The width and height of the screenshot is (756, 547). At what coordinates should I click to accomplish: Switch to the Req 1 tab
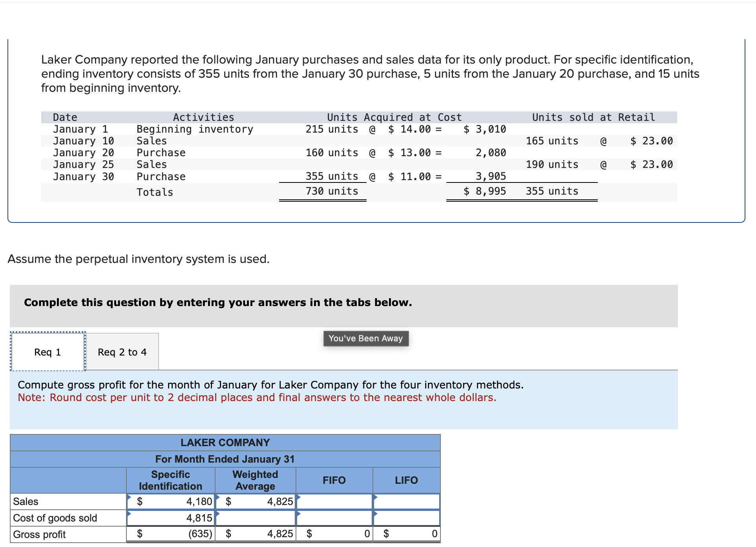tap(47, 352)
